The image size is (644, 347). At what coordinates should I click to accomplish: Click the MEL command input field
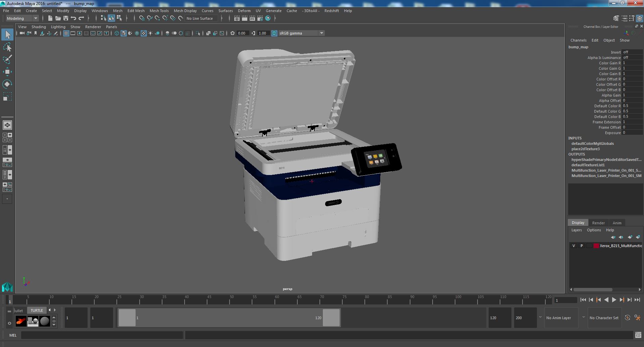point(102,335)
